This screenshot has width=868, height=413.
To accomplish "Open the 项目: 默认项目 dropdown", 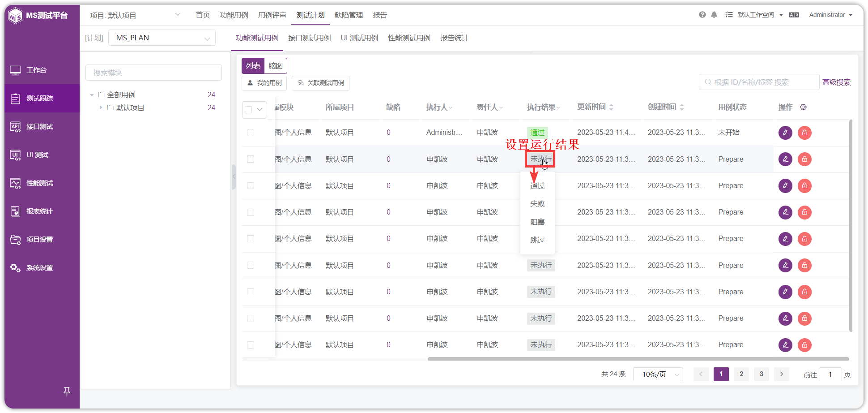I will 135,15.
